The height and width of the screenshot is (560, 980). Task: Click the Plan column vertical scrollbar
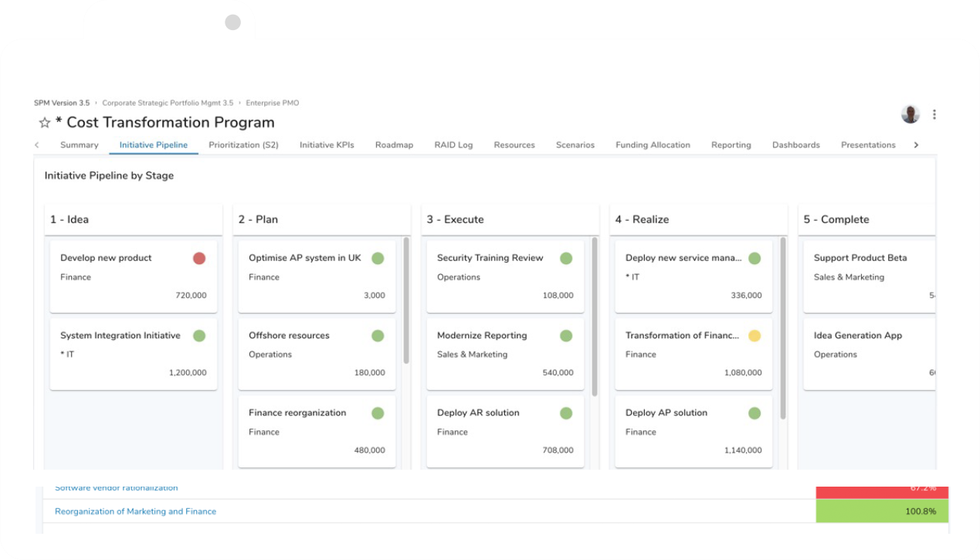click(x=406, y=301)
